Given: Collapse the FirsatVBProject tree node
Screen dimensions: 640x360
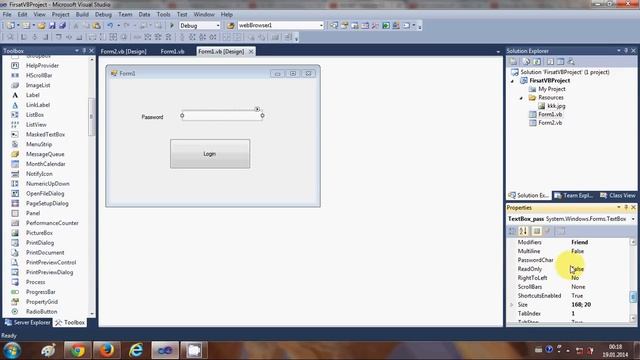Looking at the screenshot, I should coord(513,81).
